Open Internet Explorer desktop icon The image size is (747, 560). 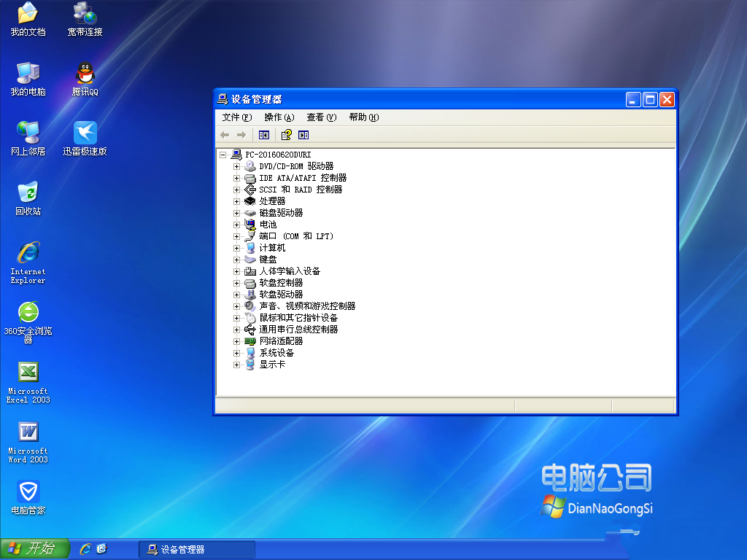pyautogui.click(x=28, y=262)
